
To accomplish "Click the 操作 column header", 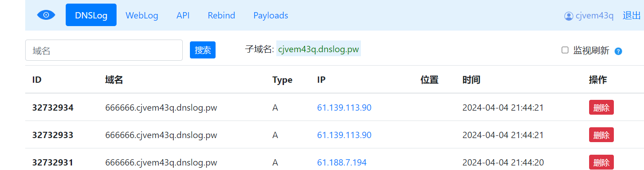I will 598,80.
